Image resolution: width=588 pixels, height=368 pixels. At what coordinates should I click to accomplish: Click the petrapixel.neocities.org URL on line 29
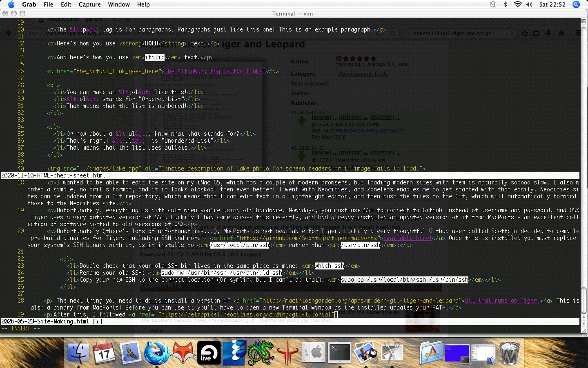point(246,314)
